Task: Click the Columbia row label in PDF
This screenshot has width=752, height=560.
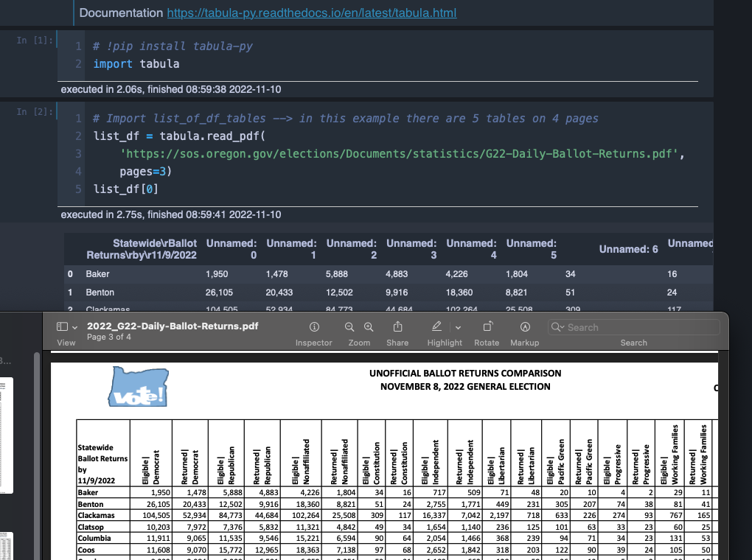Action: (94, 539)
